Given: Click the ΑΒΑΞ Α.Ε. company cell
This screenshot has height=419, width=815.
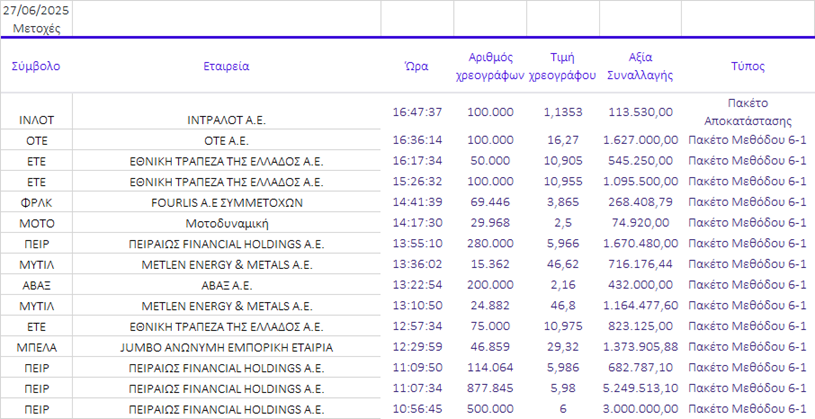Looking at the screenshot, I should tap(227, 286).
